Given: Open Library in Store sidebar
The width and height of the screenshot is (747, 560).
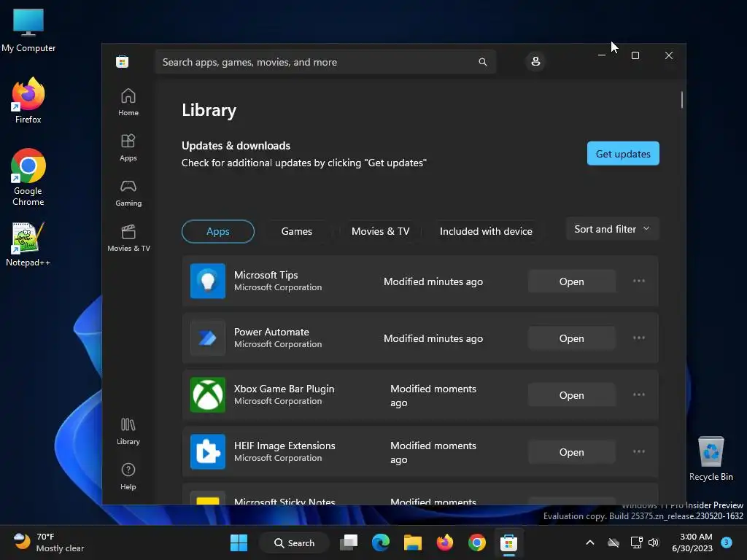Looking at the screenshot, I should [x=128, y=431].
